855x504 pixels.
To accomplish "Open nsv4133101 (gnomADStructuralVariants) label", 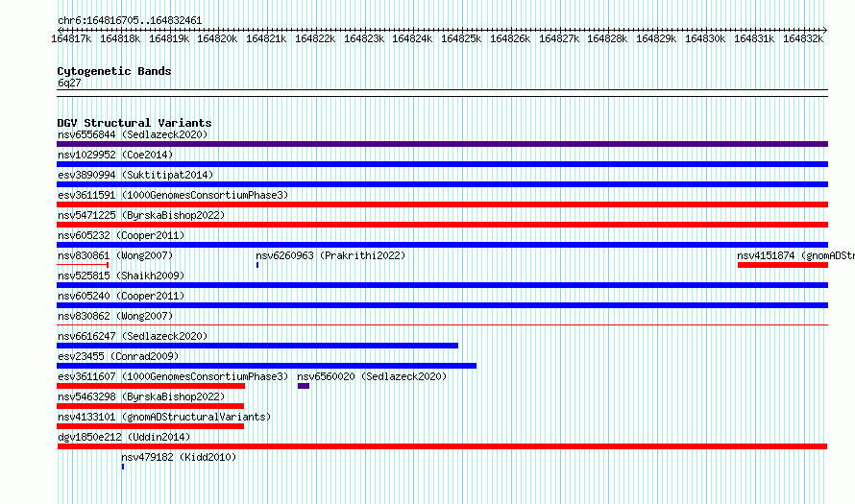I will click(x=164, y=417).
